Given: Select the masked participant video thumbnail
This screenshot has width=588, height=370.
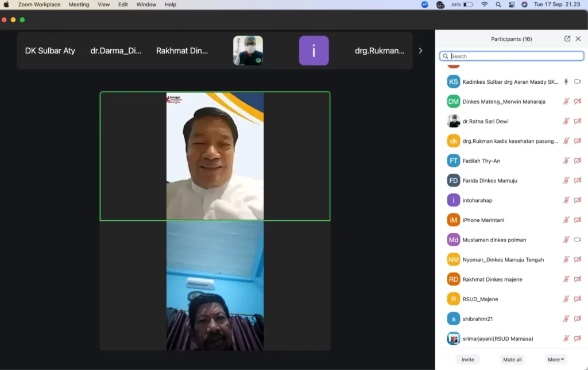Looking at the screenshot, I should coord(248,50).
